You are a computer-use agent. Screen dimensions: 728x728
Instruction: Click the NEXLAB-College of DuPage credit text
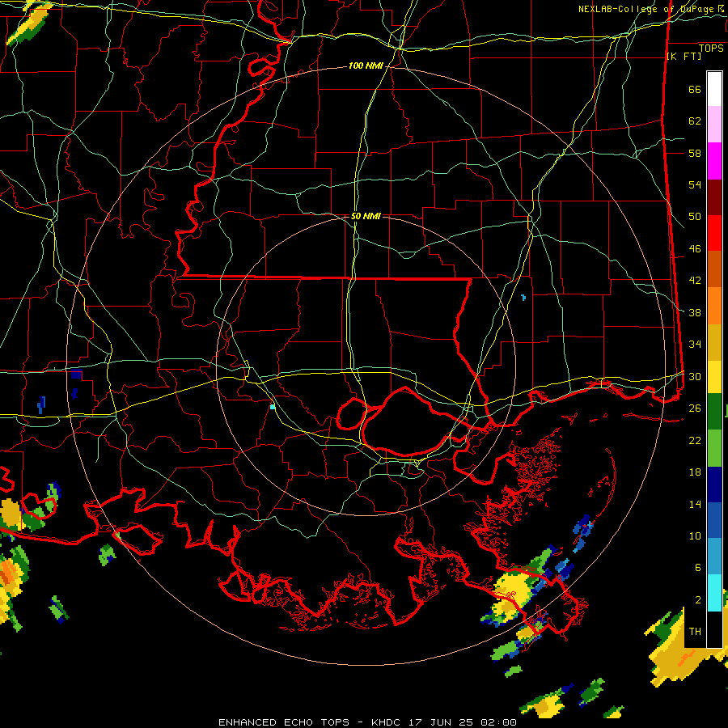pyautogui.click(x=650, y=9)
